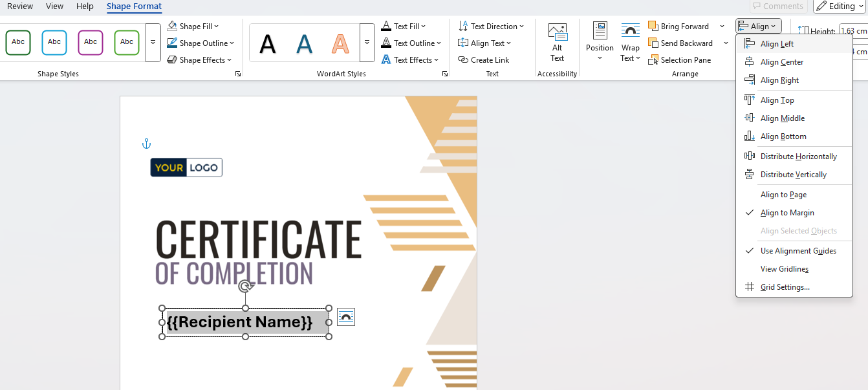Toggle Align to Margin option
868x390 pixels.
coord(794,213)
